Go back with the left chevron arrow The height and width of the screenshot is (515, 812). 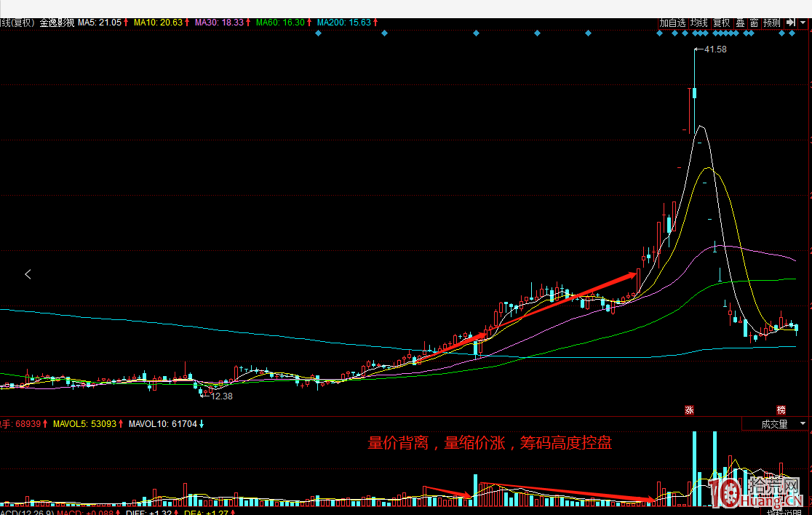tap(28, 274)
